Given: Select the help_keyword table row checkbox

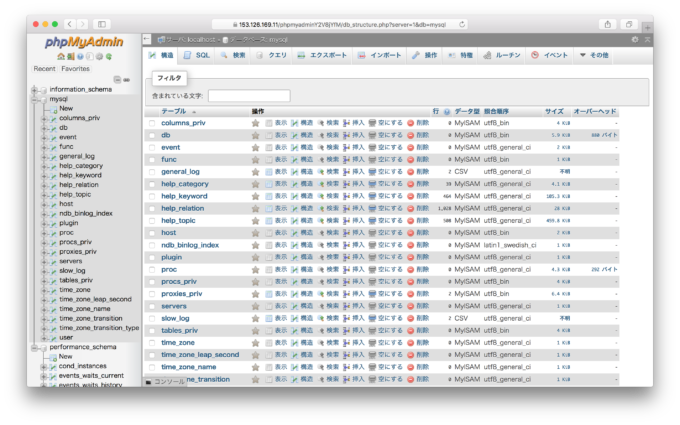Looking at the screenshot, I should (x=153, y=196).
